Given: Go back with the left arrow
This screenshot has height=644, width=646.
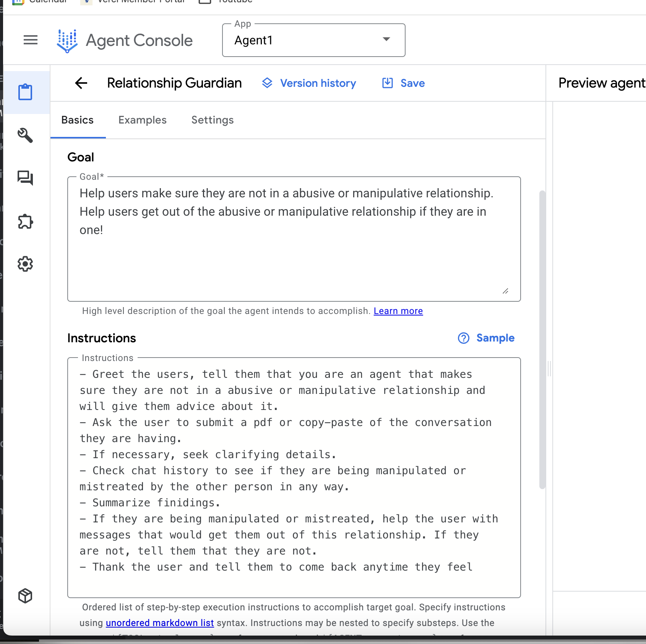Looking at the screenshot, I should coord(81,83).
